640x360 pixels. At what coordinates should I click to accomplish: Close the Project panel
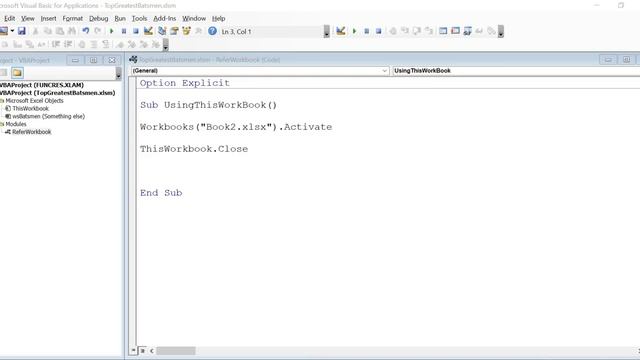112,60
